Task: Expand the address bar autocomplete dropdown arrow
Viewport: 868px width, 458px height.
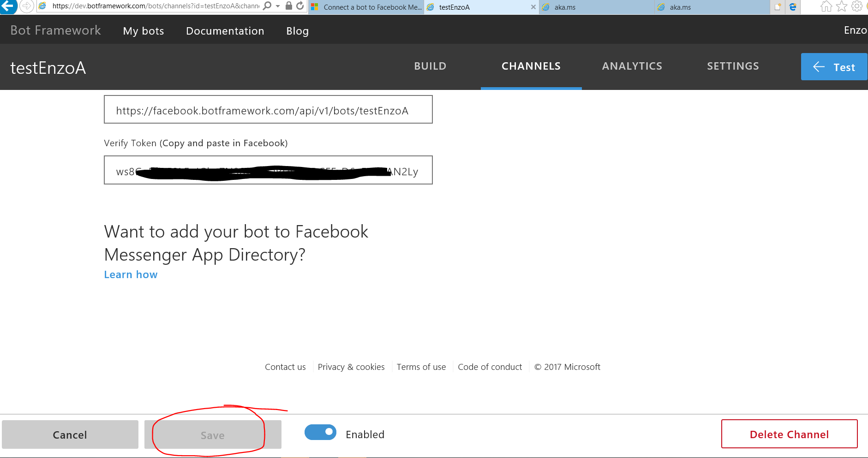Action: tap(278, 6)
